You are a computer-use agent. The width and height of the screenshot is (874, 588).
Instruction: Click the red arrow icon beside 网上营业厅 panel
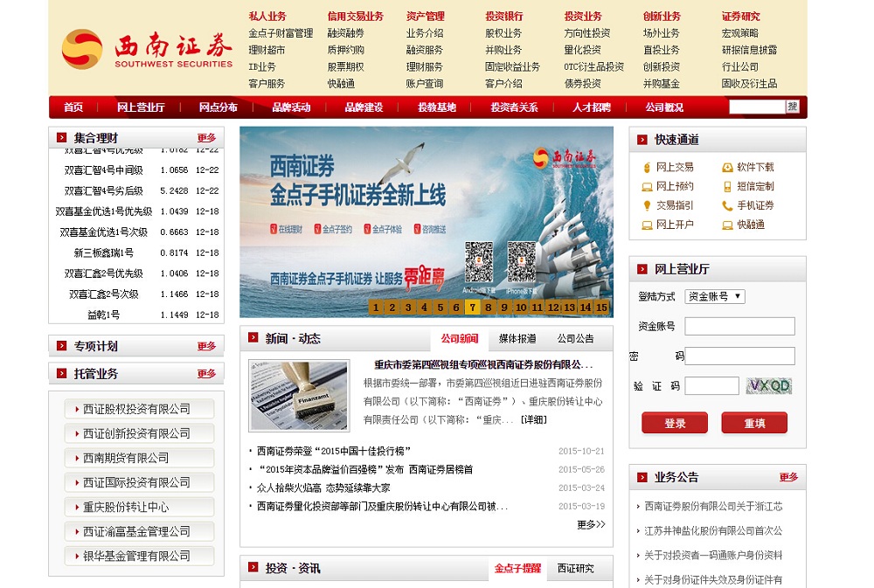point(642,268)
